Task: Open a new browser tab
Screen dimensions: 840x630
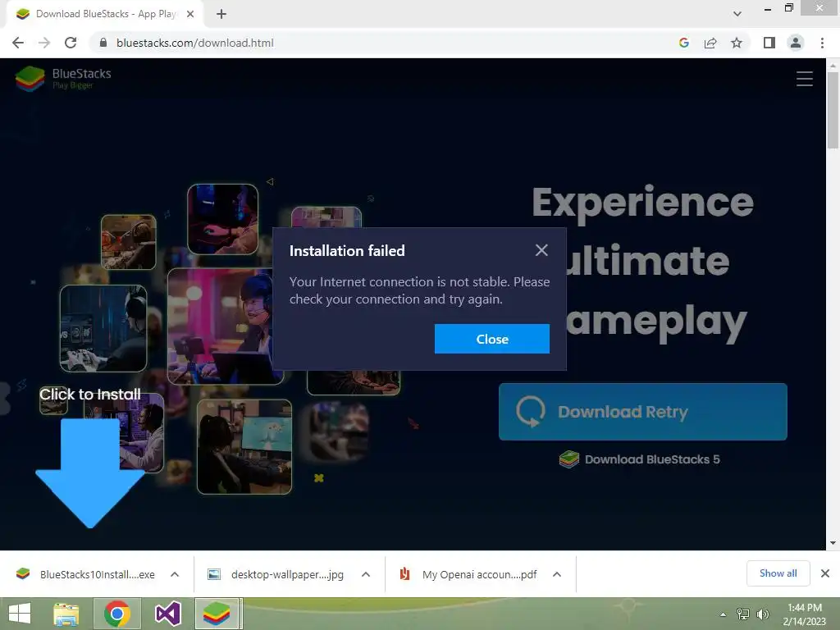Action: coord(221,14)
